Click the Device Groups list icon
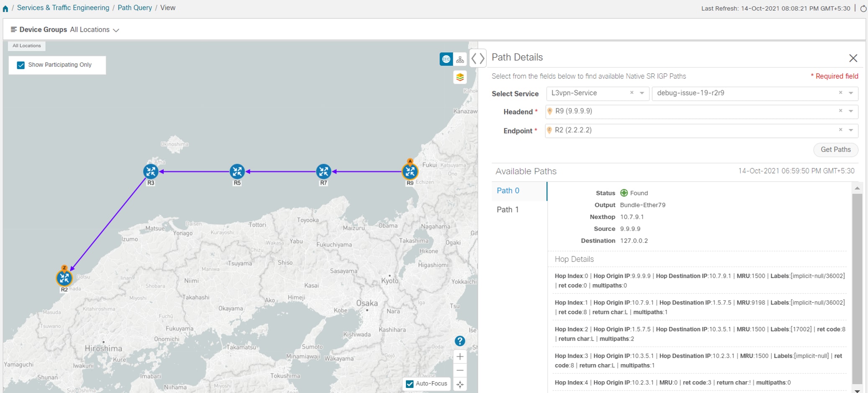Image resolution: width=868 pixels, height=393 pixels. click(14, 29)
